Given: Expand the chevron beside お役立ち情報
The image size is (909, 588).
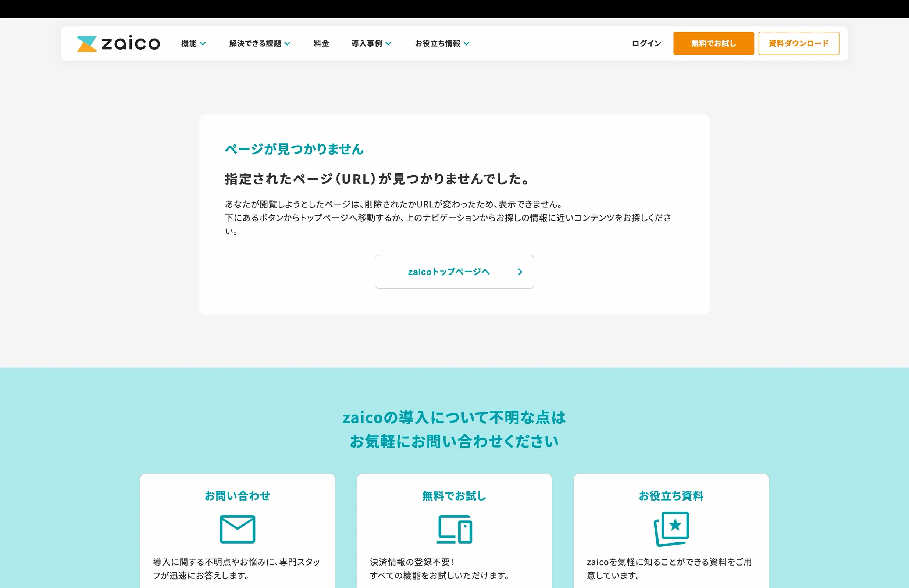Looking at the screenshot, I should 466,44.
